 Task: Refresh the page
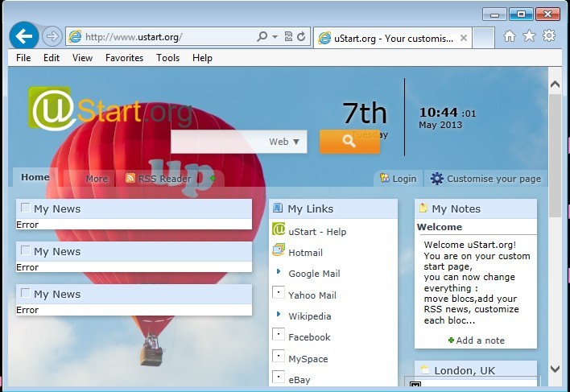pos(301,36)
